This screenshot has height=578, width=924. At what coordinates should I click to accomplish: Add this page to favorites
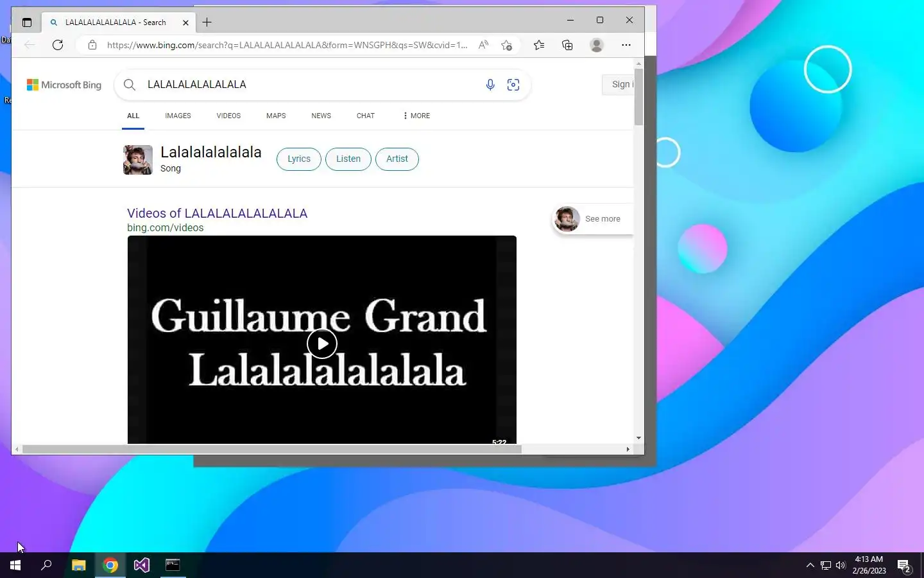point(507,45)
